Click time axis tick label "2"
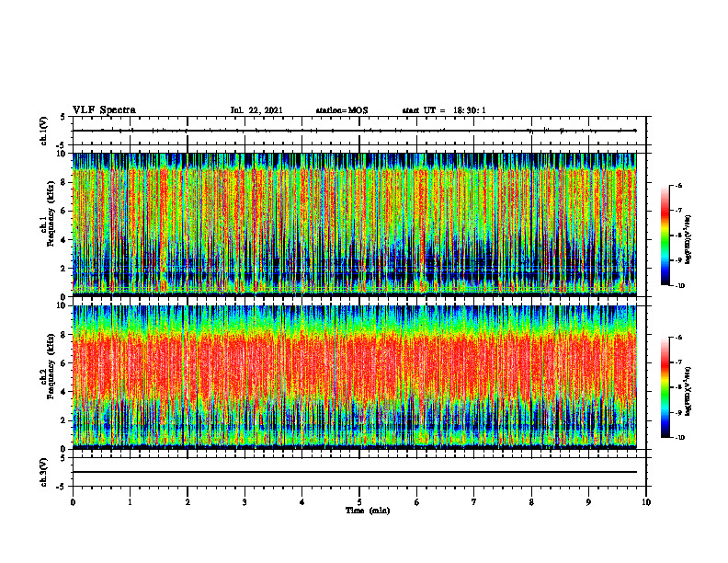This screenshot has width=728, height=563. coord(188,502)
